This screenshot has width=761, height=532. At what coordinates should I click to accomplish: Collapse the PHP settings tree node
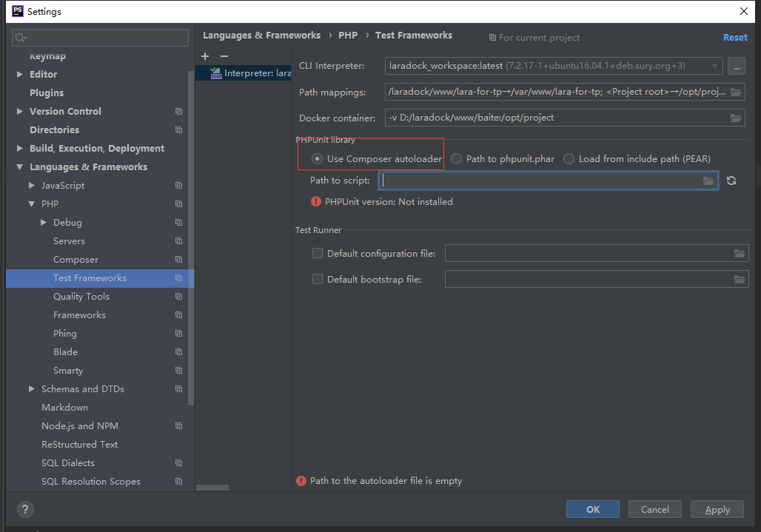coord(32,204)
